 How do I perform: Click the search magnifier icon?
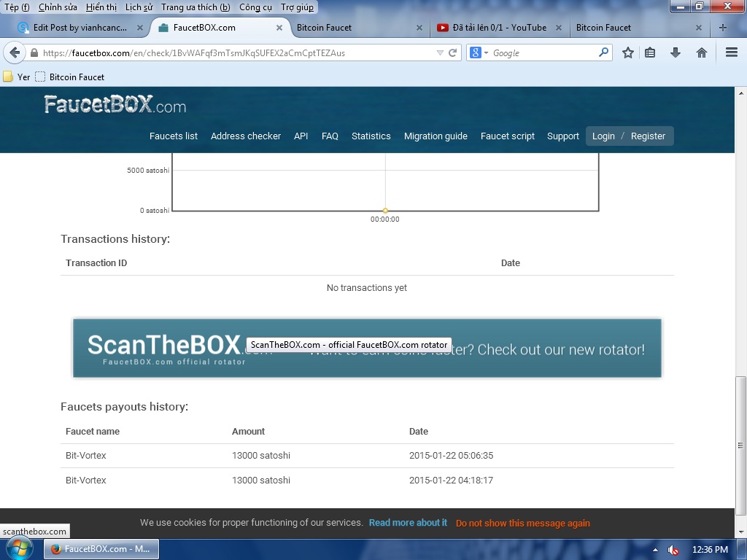point(603,52)
